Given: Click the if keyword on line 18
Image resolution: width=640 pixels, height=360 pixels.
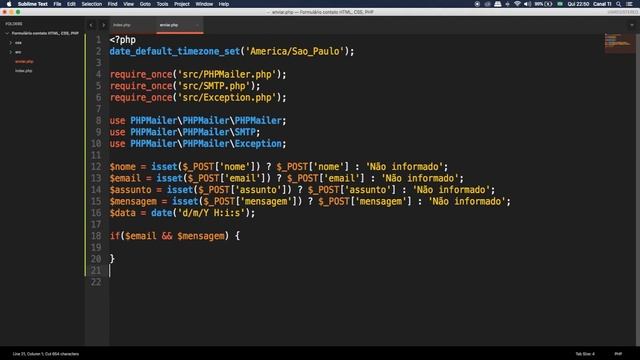Looking at the screenshot, I should tap(115, 236).
